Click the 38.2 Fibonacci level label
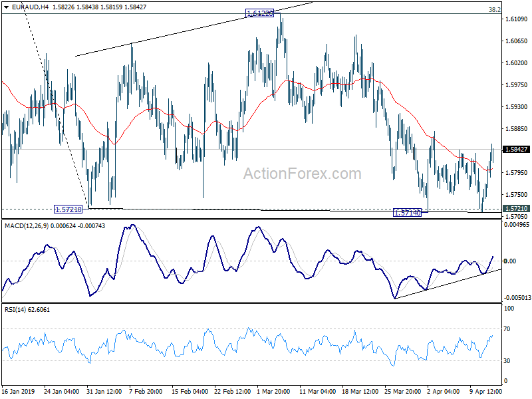532x399 pixels. point(494,10)
